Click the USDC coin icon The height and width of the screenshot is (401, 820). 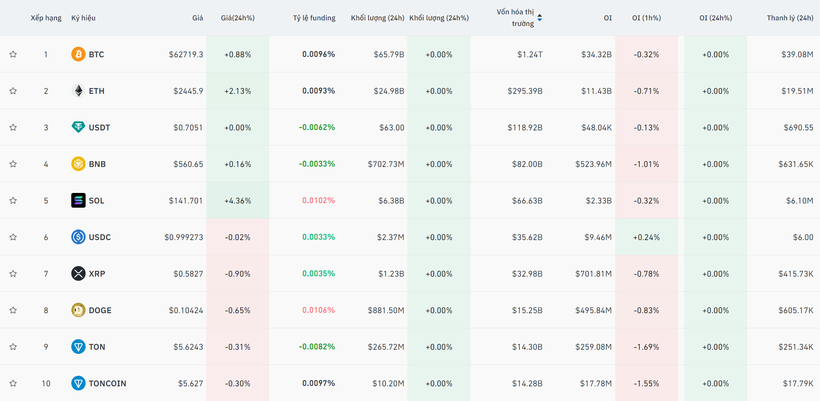click(x=78, y=237)
